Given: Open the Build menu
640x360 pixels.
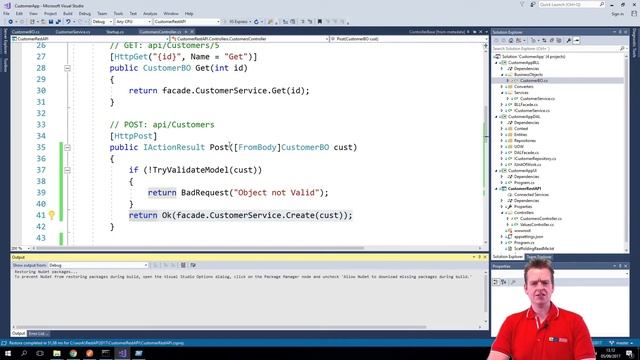Looking at the screenshot, I should coord(68,13).
